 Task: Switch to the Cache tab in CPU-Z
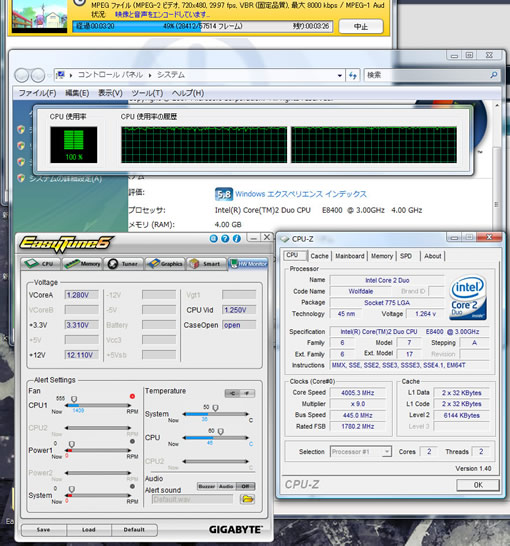pyautogui.click(x=320, y=256)
